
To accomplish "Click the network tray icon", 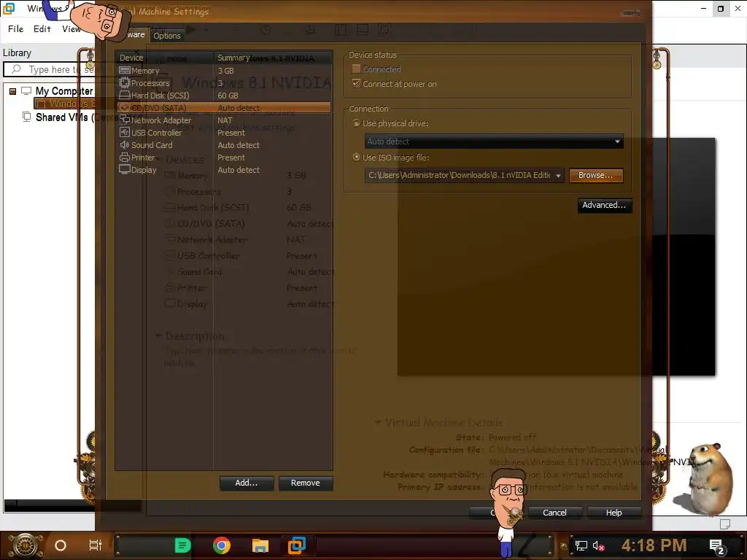I will [581, 545].
